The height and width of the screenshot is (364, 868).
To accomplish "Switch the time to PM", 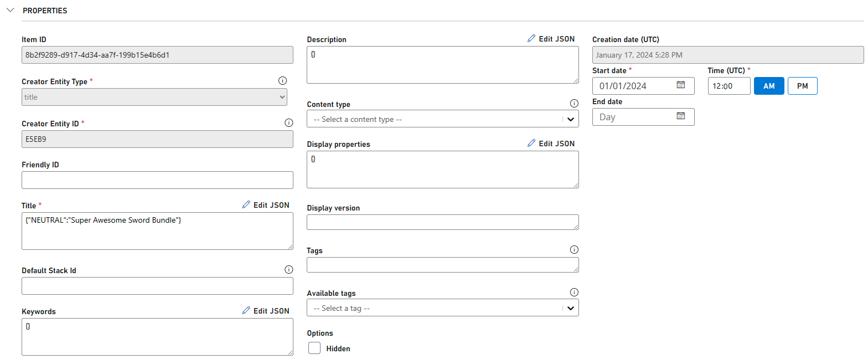I will pos(802,86).
